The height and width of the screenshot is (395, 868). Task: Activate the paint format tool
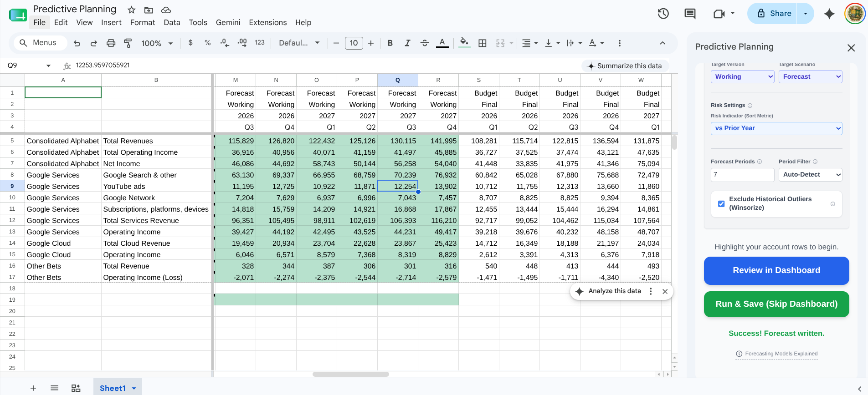pos(128,43)
